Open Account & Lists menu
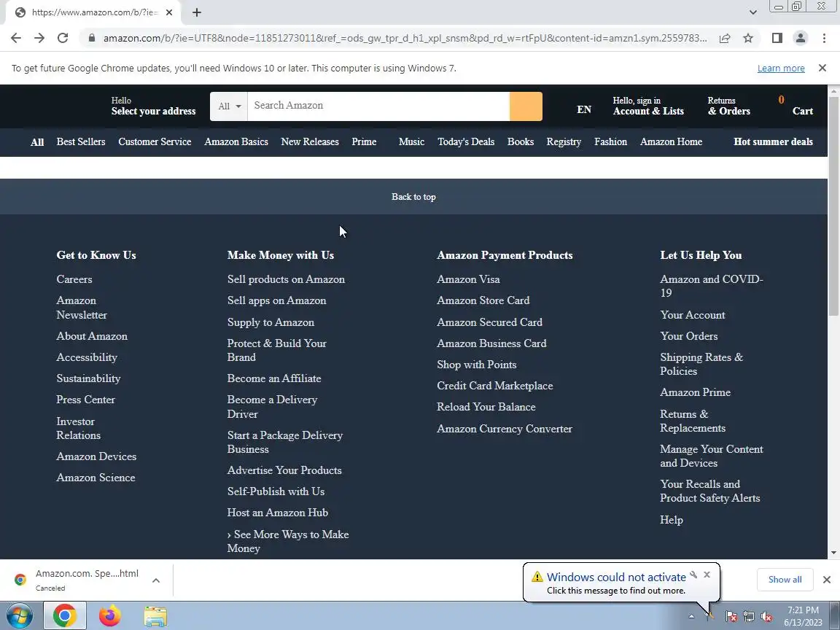 [x=648, y=106]
